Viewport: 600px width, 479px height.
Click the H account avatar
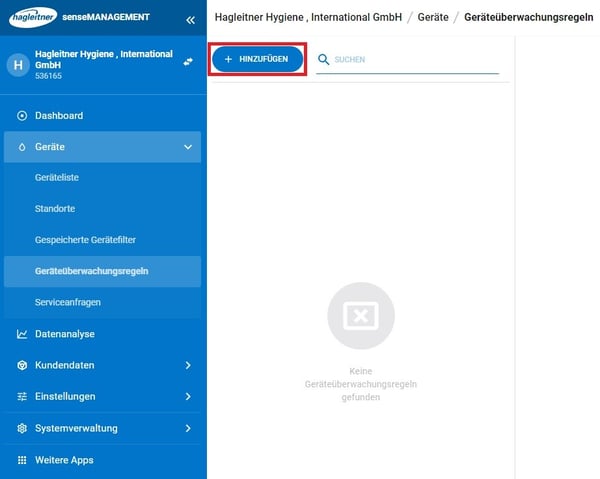pyautogui.click(x=18, y=65)
